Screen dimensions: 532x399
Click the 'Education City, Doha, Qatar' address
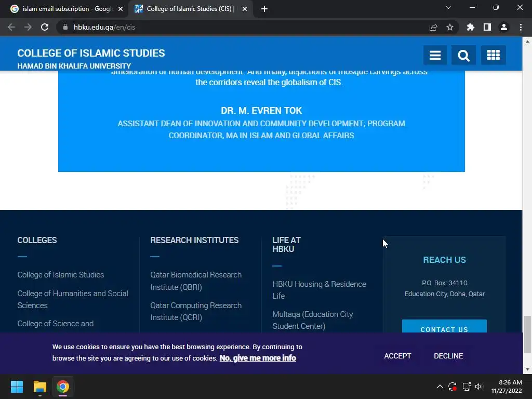[445, 294]
